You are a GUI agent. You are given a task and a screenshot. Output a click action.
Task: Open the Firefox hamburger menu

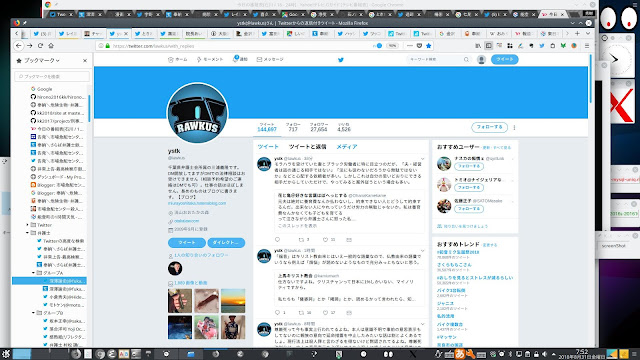coord(587,46)
